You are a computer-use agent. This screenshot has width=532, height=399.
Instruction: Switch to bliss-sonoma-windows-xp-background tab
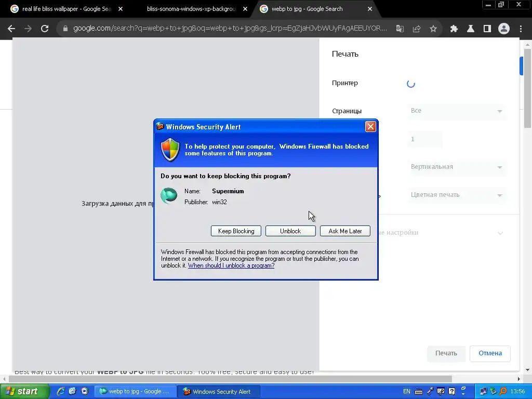[191, 9]
